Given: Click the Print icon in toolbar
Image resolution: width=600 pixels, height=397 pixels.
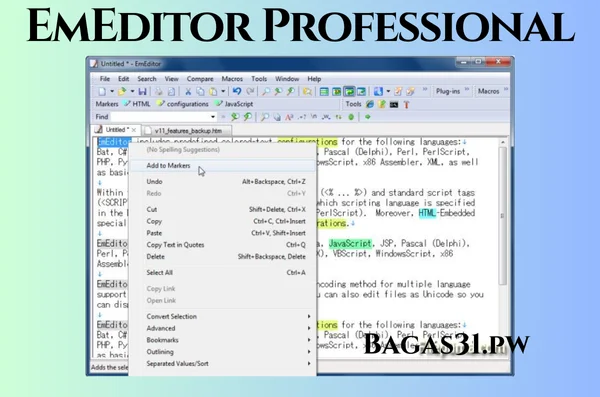Looking at the screenshot, I should (x=159, y=91).
